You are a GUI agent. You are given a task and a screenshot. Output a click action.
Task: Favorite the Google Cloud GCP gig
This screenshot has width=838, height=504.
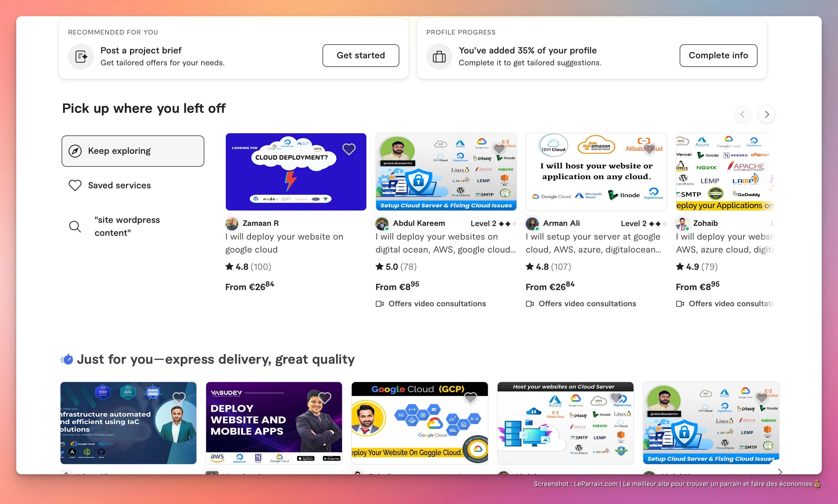471,397
